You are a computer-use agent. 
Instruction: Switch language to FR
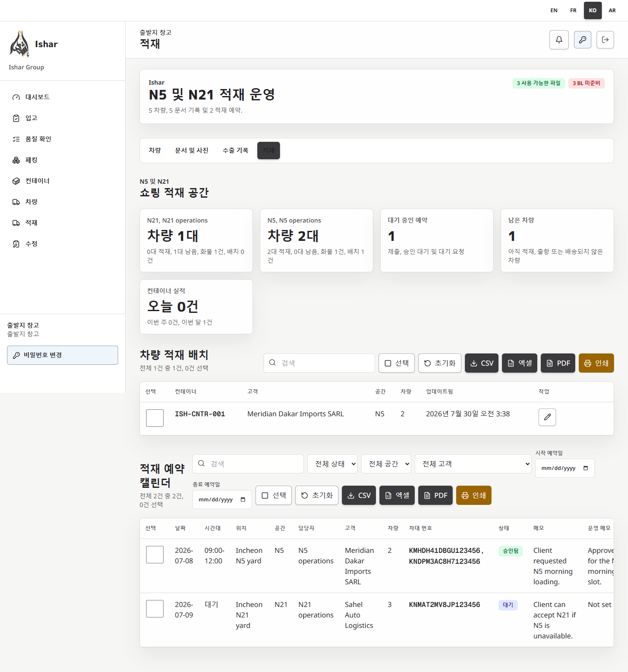573,10
